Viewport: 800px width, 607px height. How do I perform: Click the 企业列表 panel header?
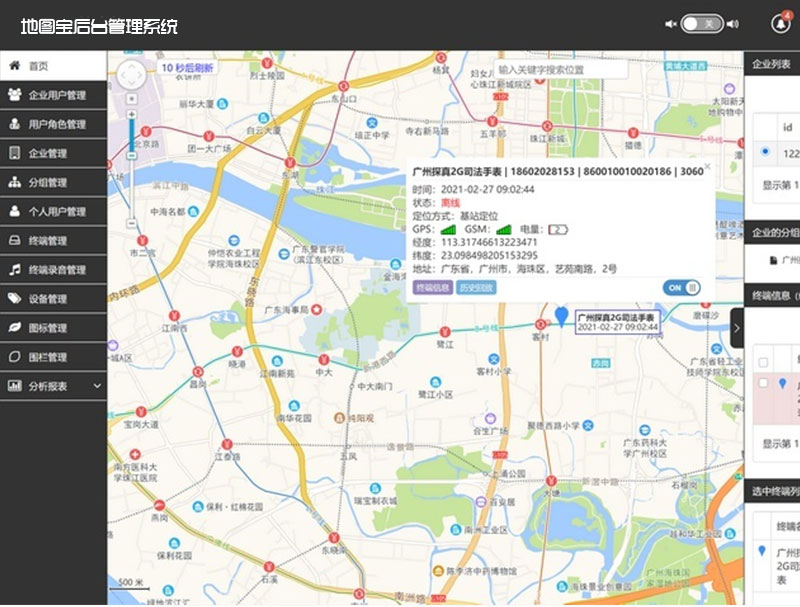(x=772, y=64)
